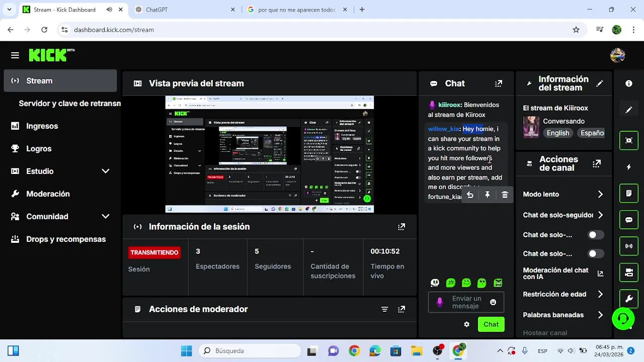Switch to the ChatGPT browser tab
The image size is (644, 362).
click(186, 10)
